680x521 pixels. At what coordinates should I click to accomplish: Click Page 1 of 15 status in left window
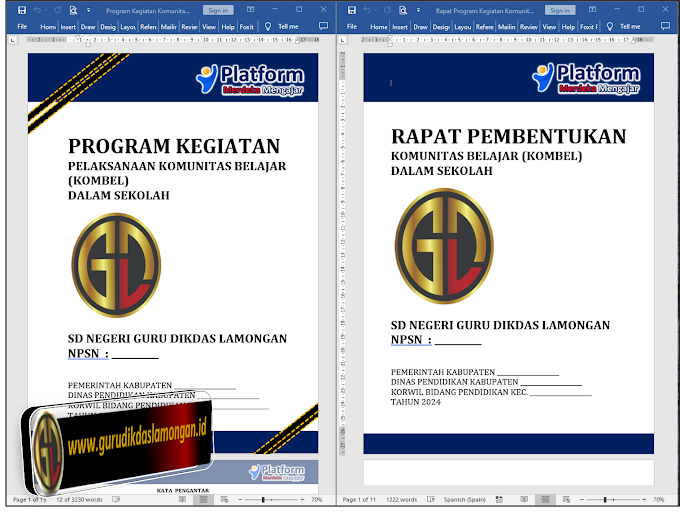29,500
